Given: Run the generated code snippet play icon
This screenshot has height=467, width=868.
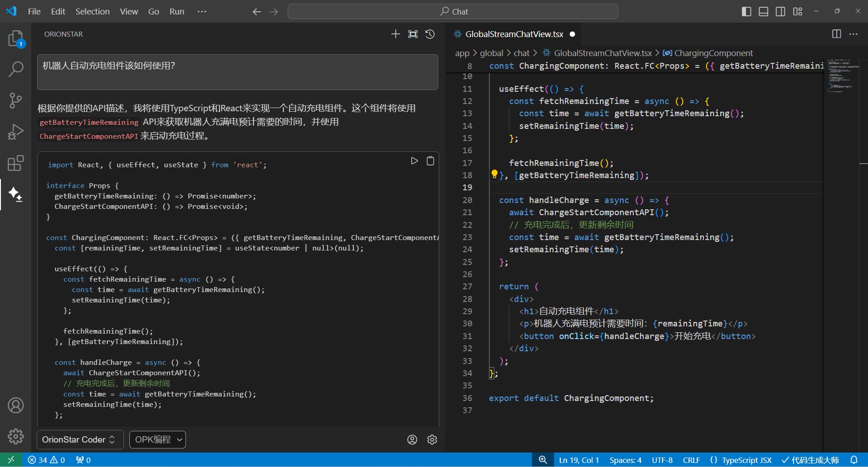Looking at the screenshot, I should pos(414,161).
